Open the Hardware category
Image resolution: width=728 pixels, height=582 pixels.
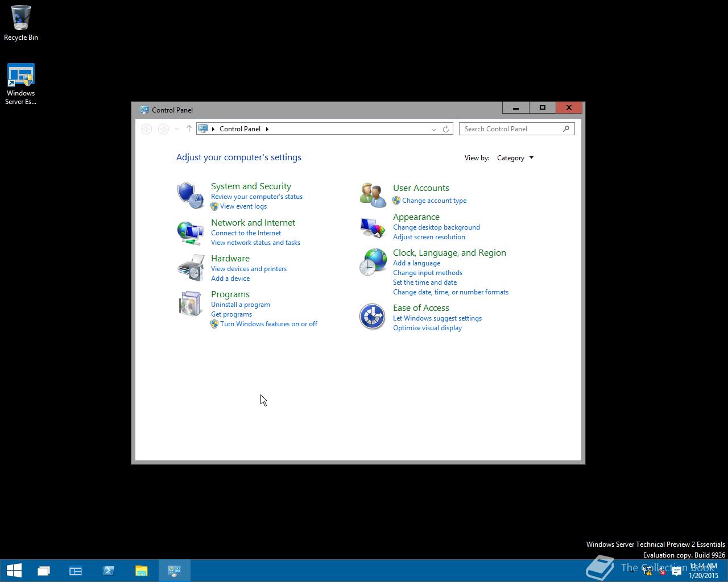[x=230, y=259]
